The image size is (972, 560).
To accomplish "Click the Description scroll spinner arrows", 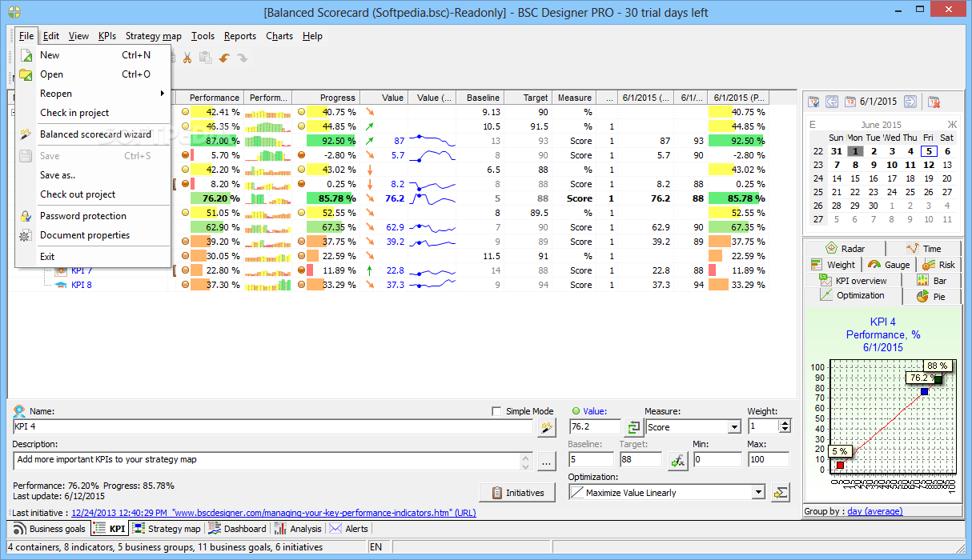I will coord(526,461).
